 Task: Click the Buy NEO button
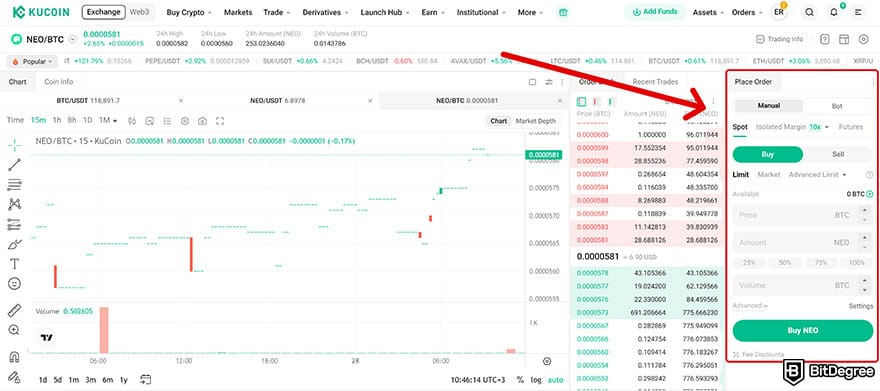pyautogui.click(x=803, y=330)
